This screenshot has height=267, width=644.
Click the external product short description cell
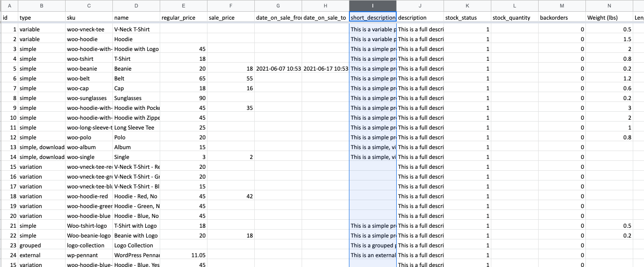[373, 255]
